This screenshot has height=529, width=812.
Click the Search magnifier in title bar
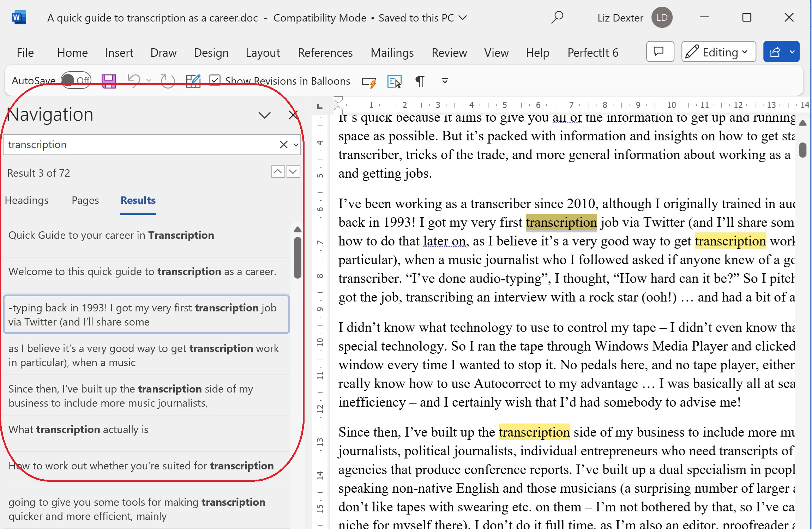coord(557,17)
